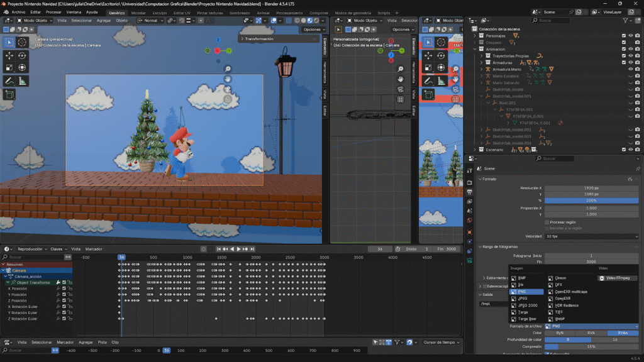Open the Archivo menu
The image size is (644, 362).
click(x=19, y=12)
